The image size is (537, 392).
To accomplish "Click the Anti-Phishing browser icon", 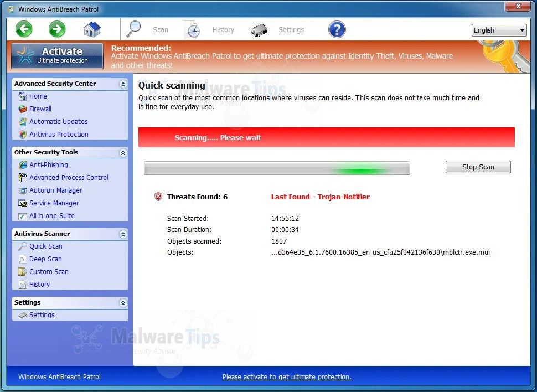I will (23, 165).
